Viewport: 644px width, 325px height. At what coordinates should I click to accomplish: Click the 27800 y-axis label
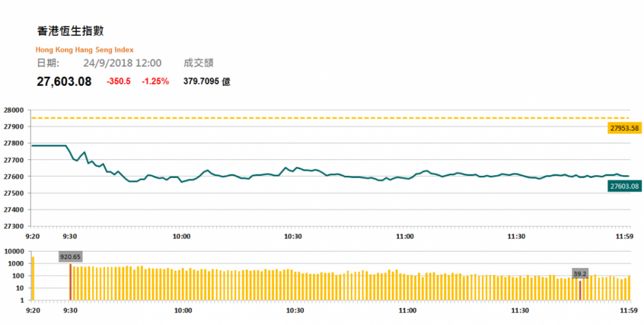coord(14,144)
